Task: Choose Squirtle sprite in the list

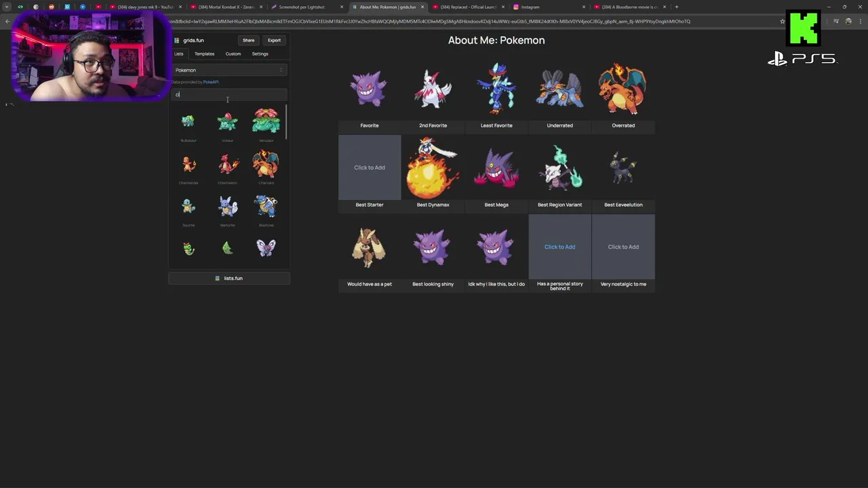Action: point(189,206)
